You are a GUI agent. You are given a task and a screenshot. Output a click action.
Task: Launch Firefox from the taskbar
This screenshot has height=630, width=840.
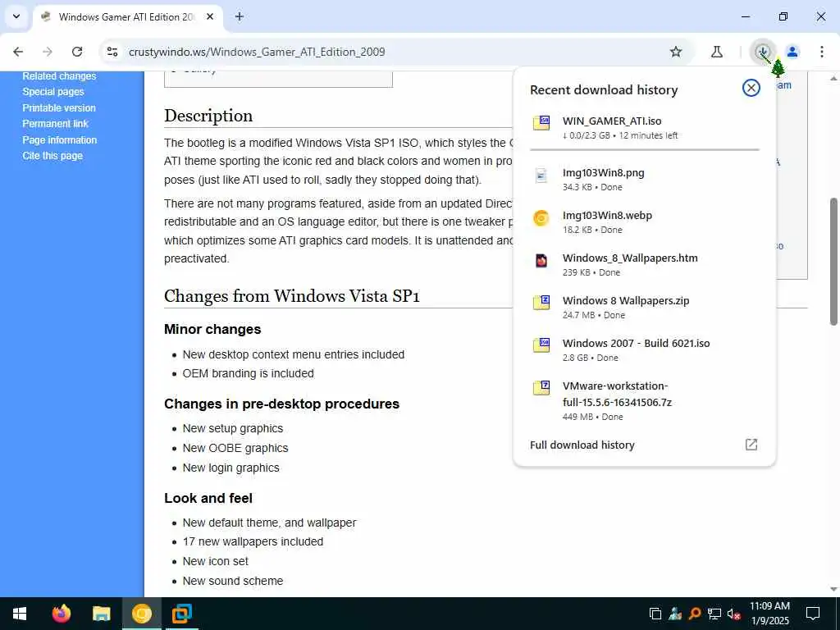point(61,614)
